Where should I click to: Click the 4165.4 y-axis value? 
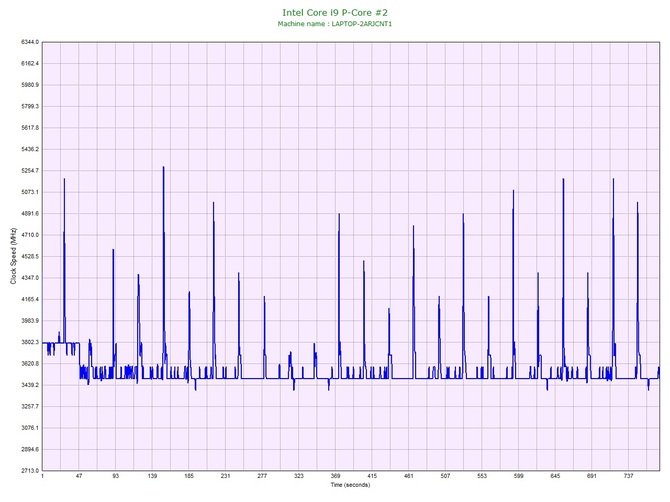(30, 299)
